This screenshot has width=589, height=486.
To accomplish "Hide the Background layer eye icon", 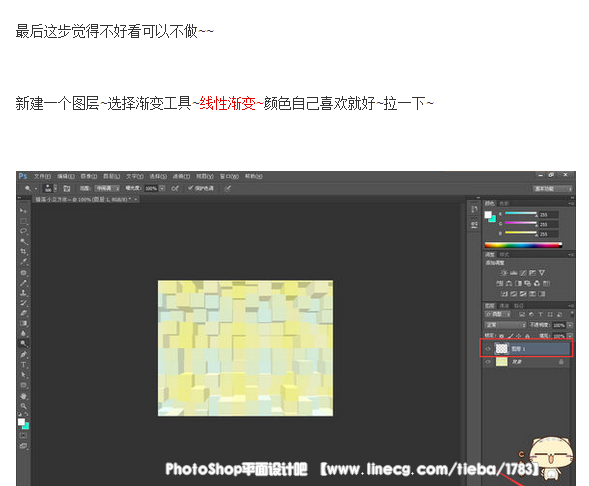I will click(488, 362).
